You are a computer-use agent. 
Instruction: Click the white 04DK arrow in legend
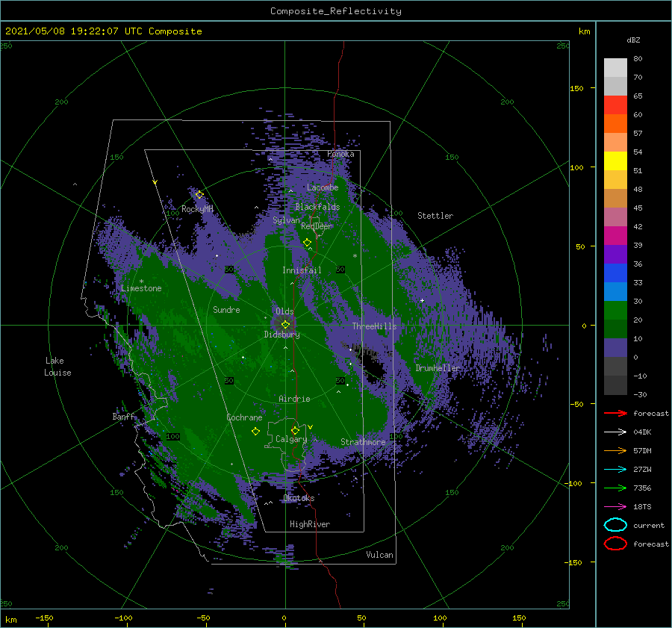[x=615, y=432]
